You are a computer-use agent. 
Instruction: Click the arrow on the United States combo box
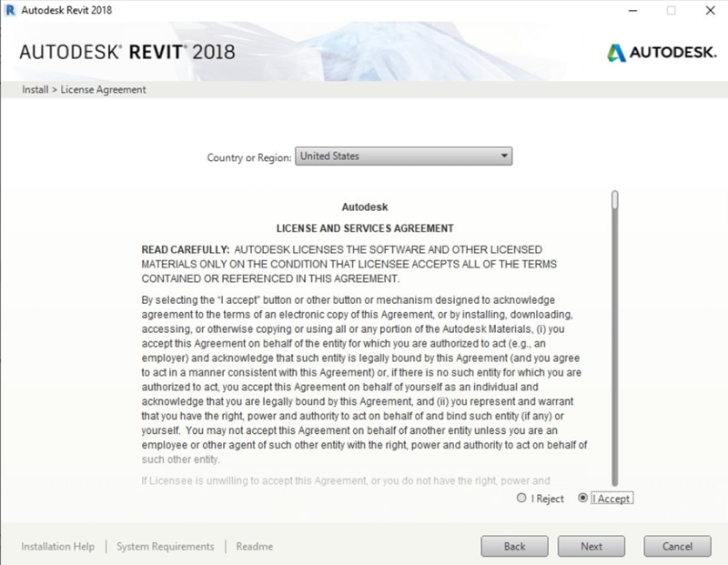pos(504,156)
